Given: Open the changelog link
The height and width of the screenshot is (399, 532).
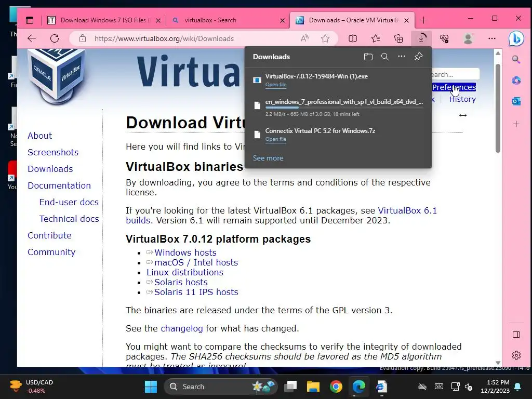Looking at the screenshot, I should 181,328.
